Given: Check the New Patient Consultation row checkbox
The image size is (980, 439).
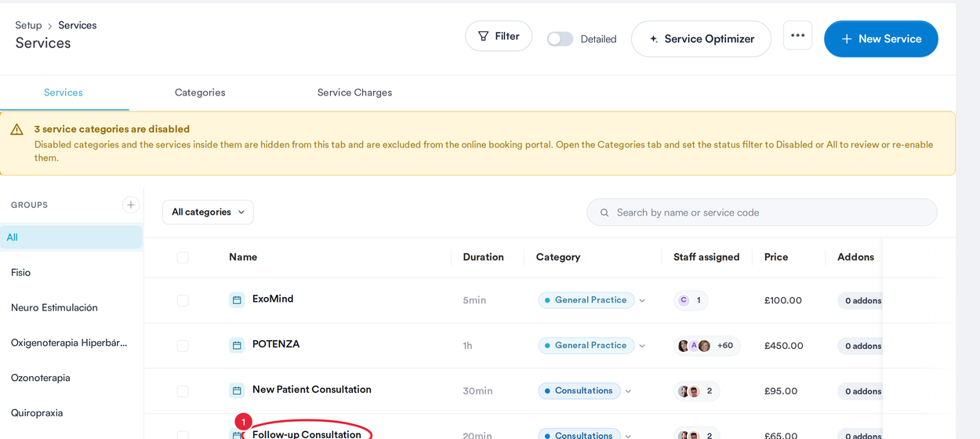Looking at the screenshot, I should [183, 391].
